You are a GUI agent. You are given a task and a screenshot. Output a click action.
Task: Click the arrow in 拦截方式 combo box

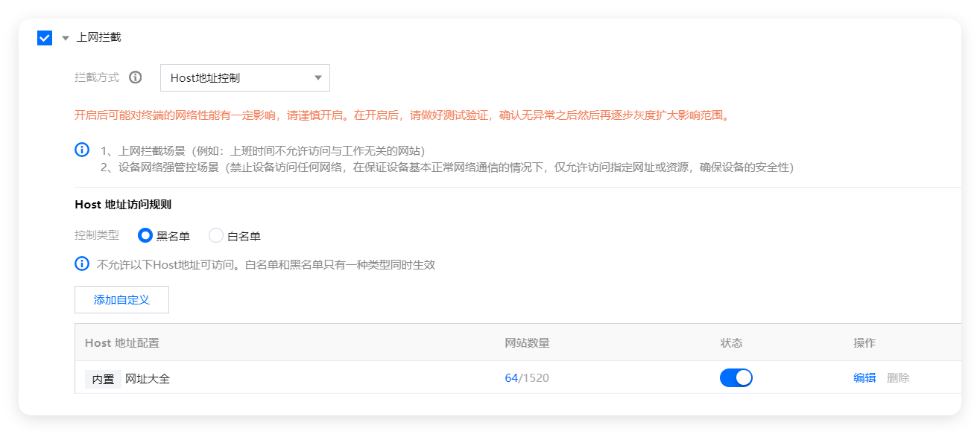318,77
